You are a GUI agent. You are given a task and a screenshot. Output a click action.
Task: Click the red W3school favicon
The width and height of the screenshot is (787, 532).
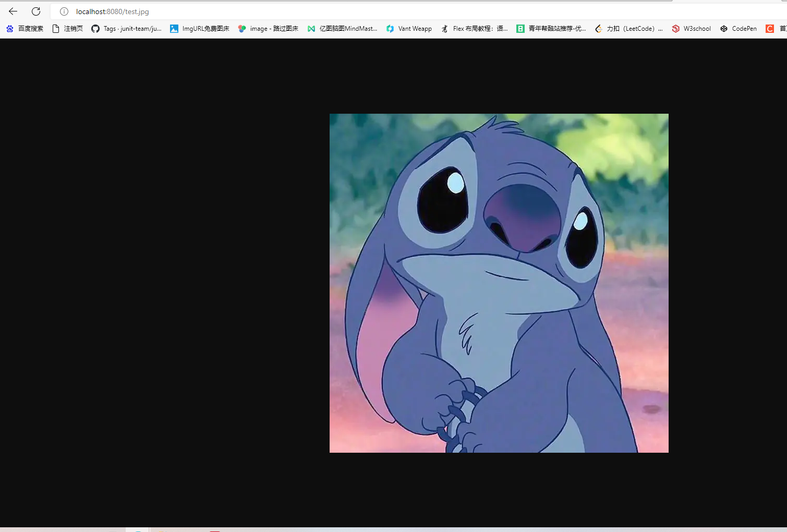tap(676, 29)
